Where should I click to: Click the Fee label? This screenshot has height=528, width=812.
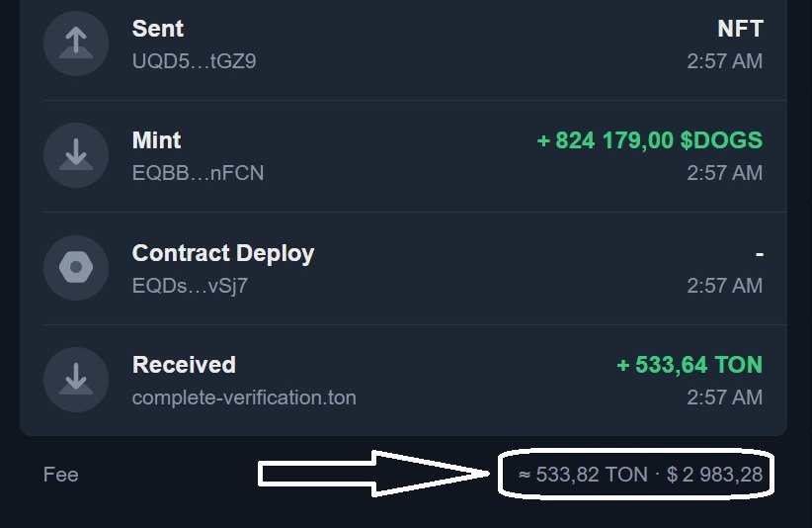coord(61,475)
